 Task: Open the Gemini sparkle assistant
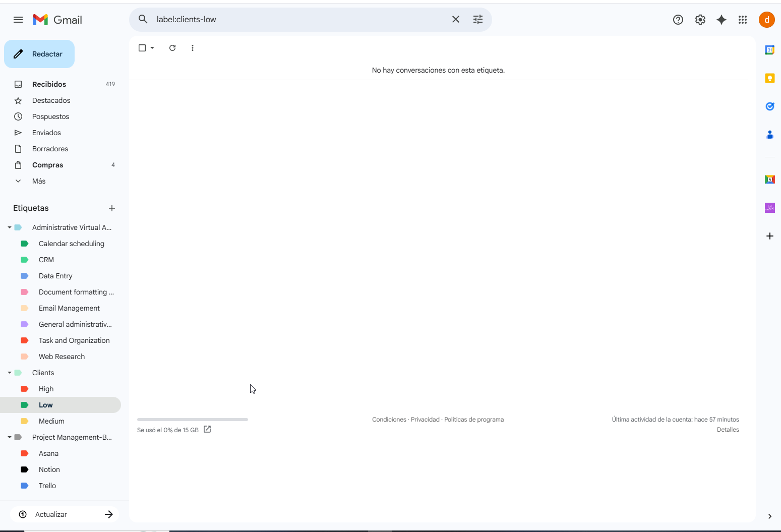pyautogui.click(x=722, y=20)
